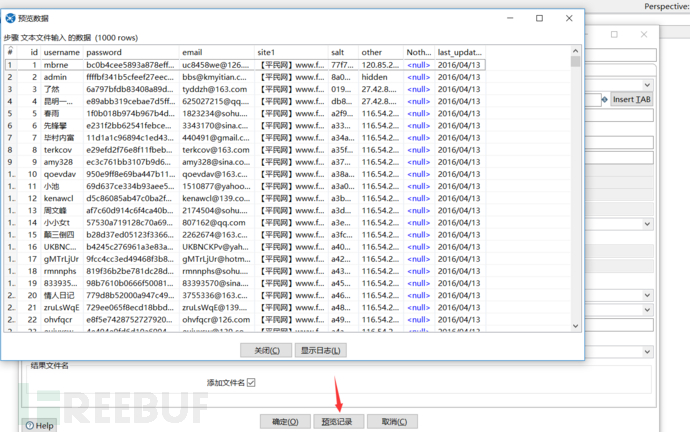The image size is (690, 432).
Task: Select username 'kenawcl'
Action: click(59, 198)
